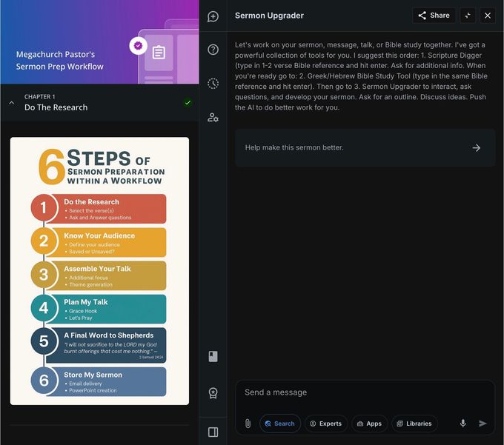Open the help question mark icon
Viewport: 504px width, 445px height.
point(213,50)
